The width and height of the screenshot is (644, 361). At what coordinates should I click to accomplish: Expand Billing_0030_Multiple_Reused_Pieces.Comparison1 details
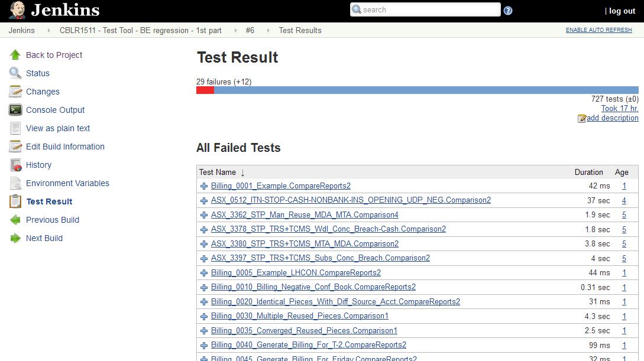pyautogui.click(x=204, y=316)
